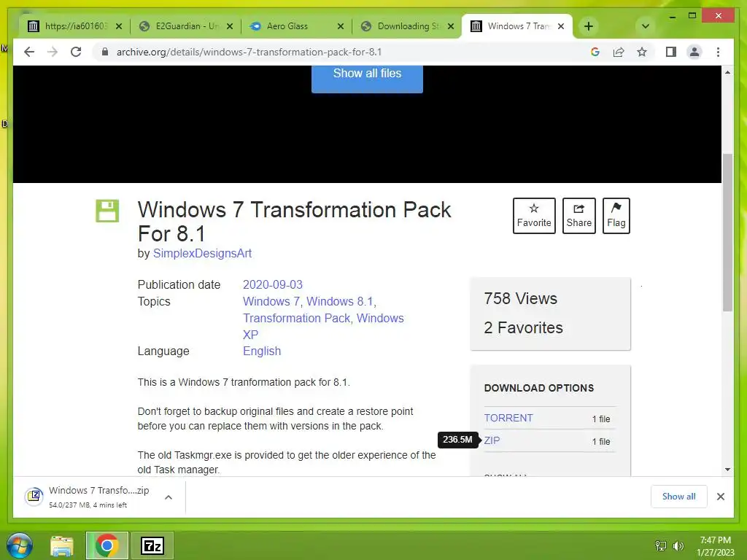Open the Transformation Pack topic link
747x560 pixels.
297,318
